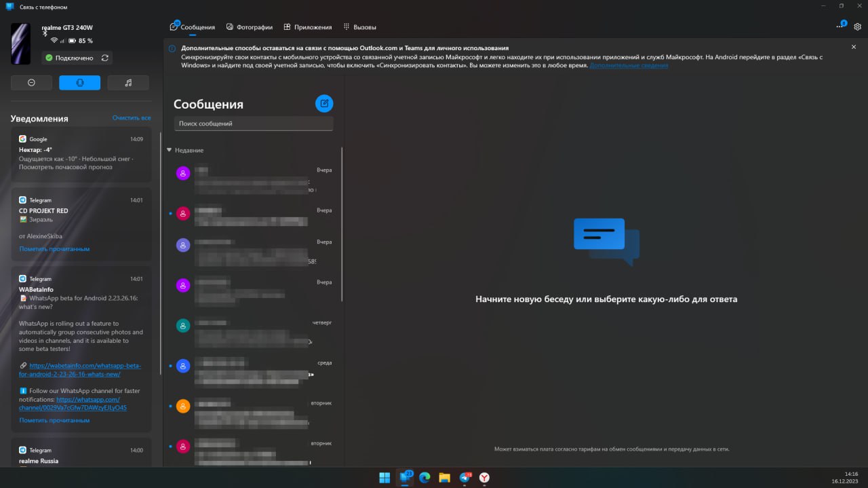Click the Поиск сообщений search field
Viewport: 868px width, 488px height.
(x=254, y=124)
